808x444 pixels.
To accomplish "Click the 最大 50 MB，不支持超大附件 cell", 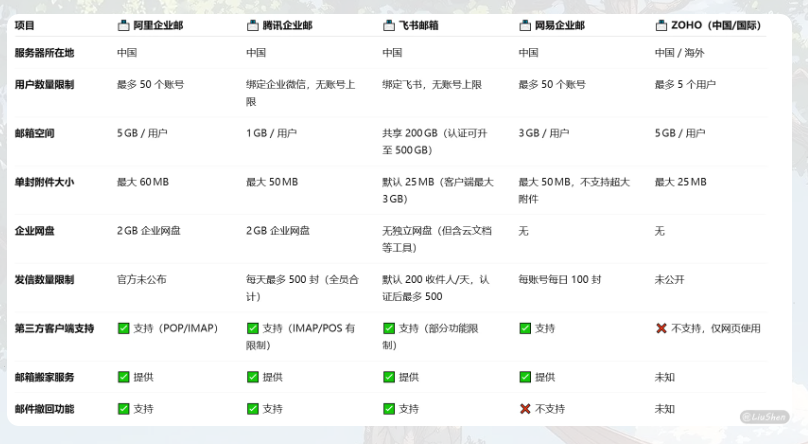I will pyautogui.click(x=574, y=190).
